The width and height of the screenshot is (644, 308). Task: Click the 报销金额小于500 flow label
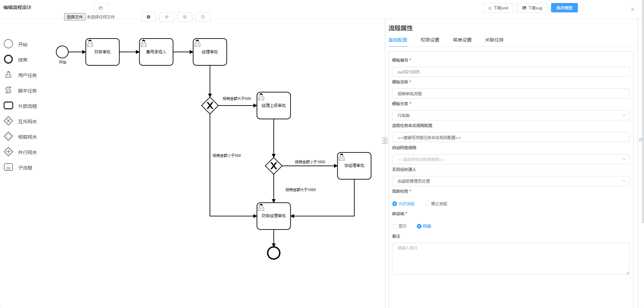[x=227, y=156]
